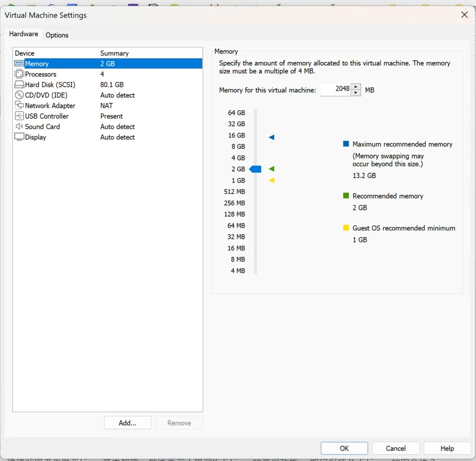
Task: Close the Virtual Machine Settings dialog
Action: pyautogui.click(x=464, y=14)
